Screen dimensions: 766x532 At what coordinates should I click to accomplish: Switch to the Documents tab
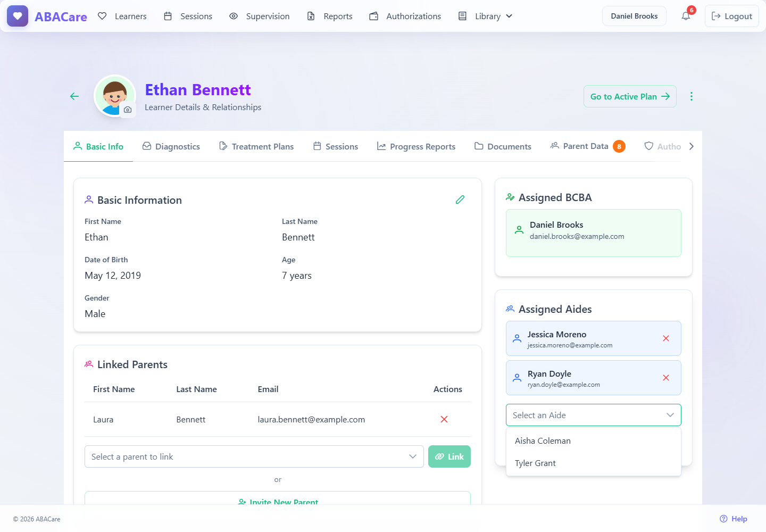point(503,146)
